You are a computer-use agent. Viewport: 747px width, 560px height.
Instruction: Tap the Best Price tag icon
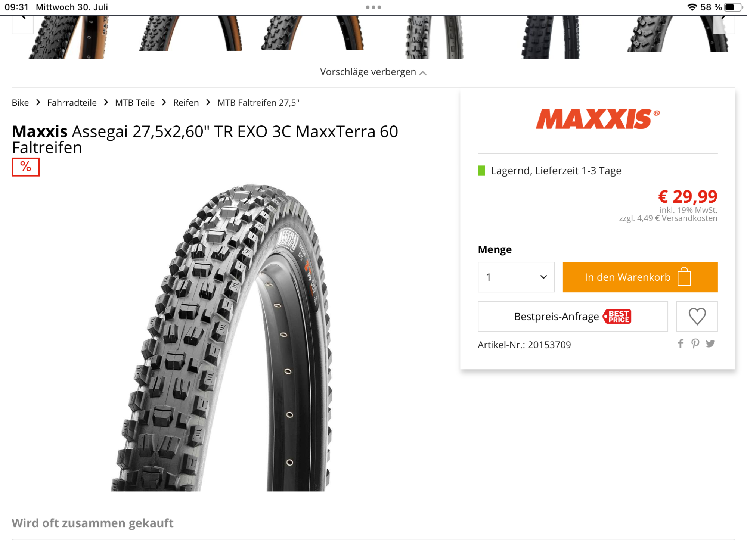tap(617, 316)
